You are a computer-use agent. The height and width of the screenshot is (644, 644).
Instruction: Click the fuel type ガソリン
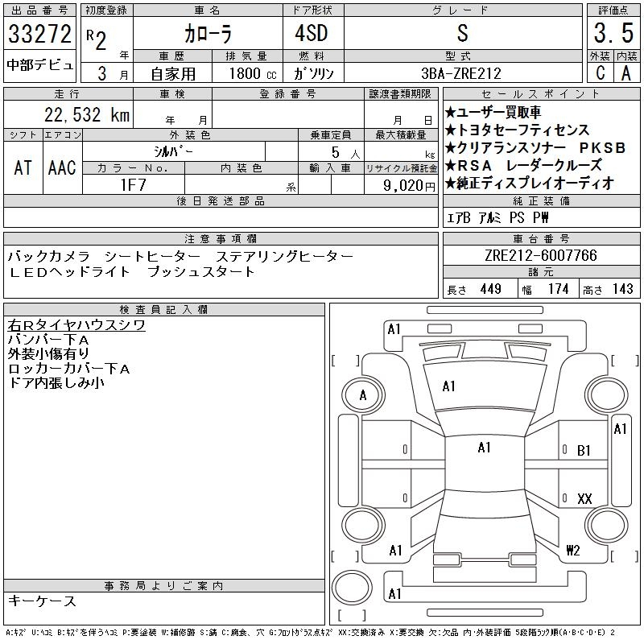pos(313,73)
